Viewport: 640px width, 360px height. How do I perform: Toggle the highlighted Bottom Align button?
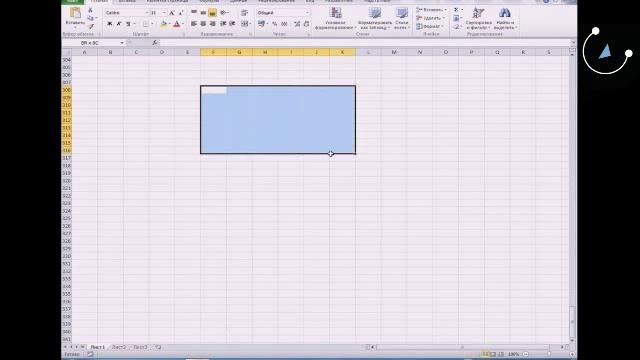(212, 13)
